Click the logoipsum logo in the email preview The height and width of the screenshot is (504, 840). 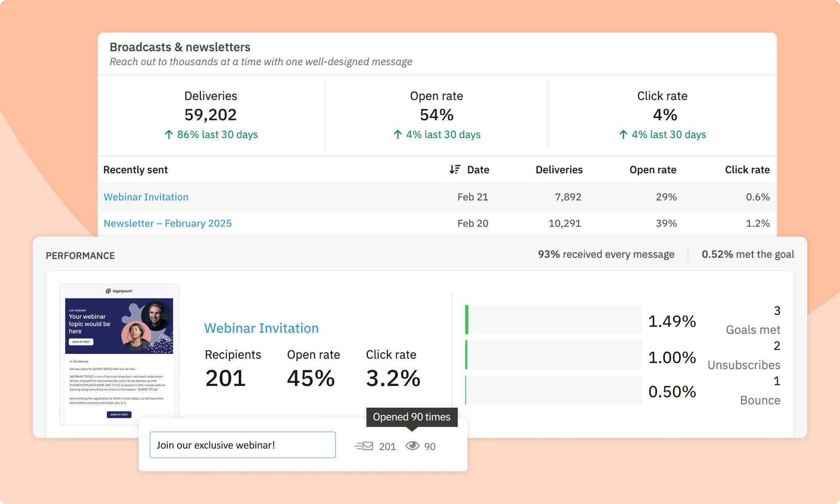click(x=119, y=290)
